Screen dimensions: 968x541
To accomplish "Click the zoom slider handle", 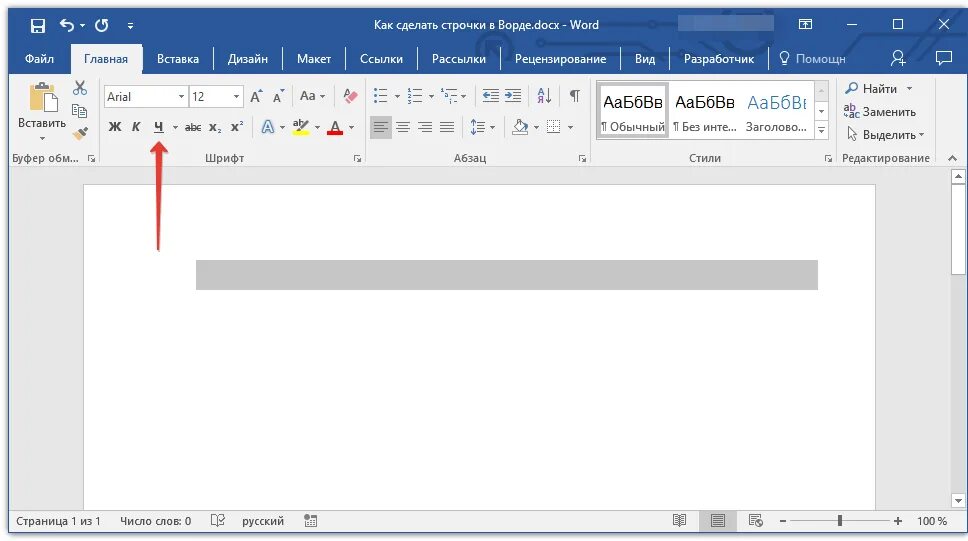I will point(840,521).
